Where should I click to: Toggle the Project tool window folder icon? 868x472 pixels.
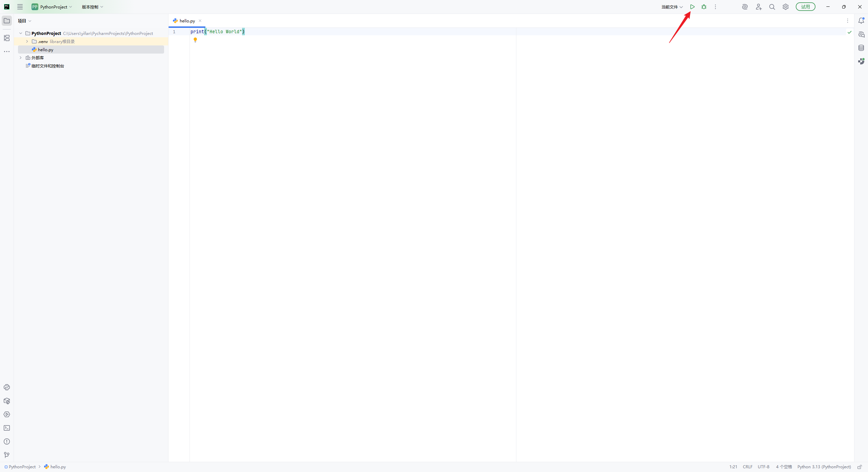(x=7, y=21)
